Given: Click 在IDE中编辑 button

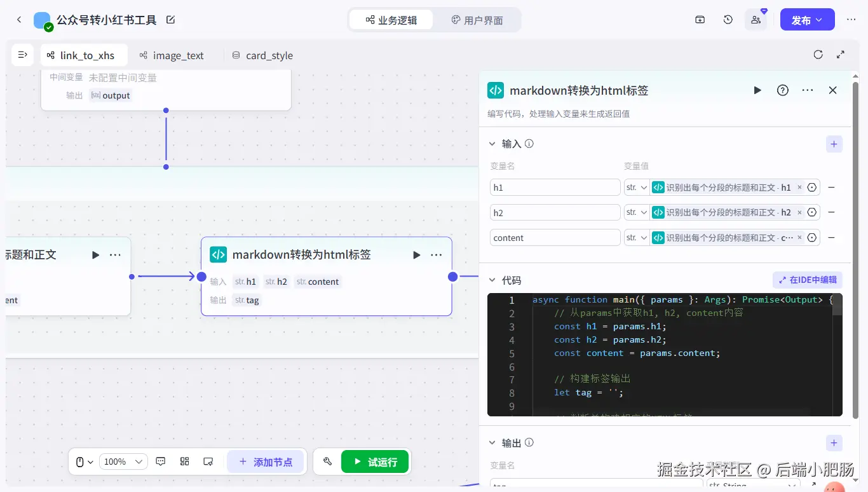Looking at the screenshot, I should click(808, 280).
